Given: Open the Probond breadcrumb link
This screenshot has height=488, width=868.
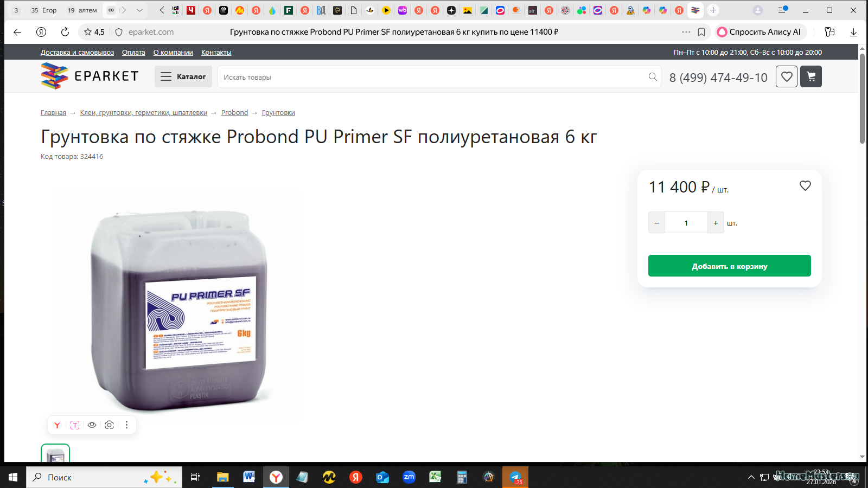Looking at the screenshot, I should pos(234,113).
